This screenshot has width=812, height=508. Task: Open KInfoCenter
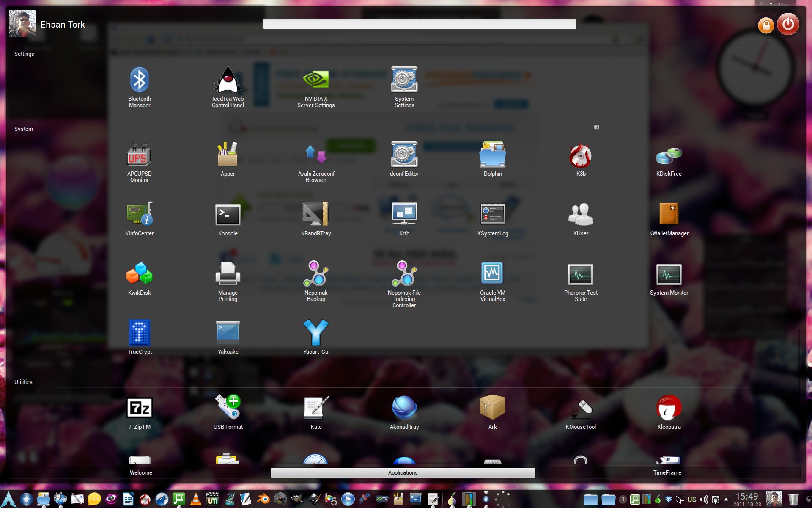click(139, 219)
